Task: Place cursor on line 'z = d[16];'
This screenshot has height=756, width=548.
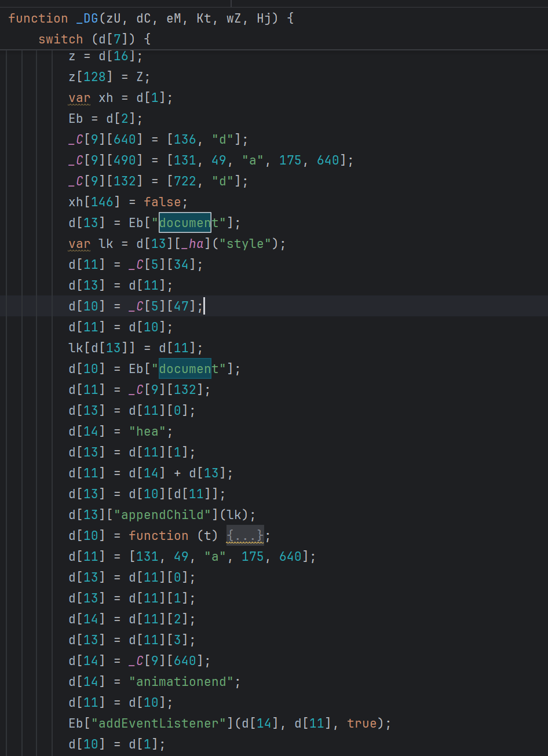Action: [x=105, y=56]
